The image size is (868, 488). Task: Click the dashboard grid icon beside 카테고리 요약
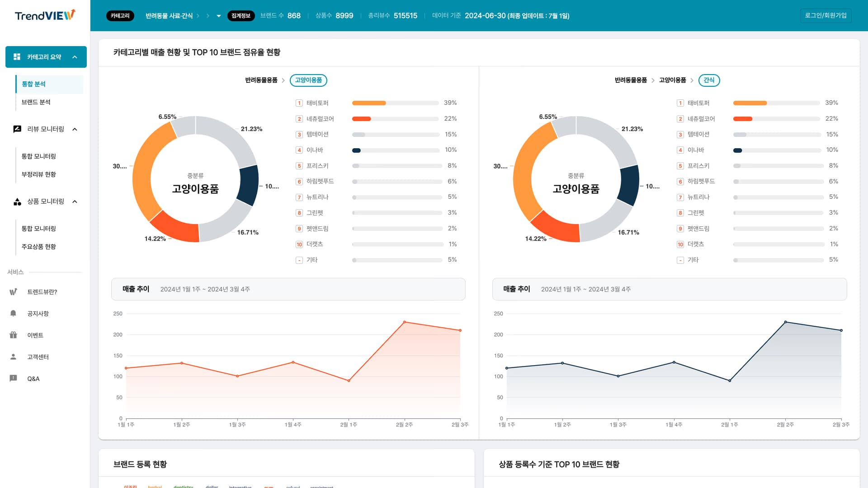(x=17, y=57)
